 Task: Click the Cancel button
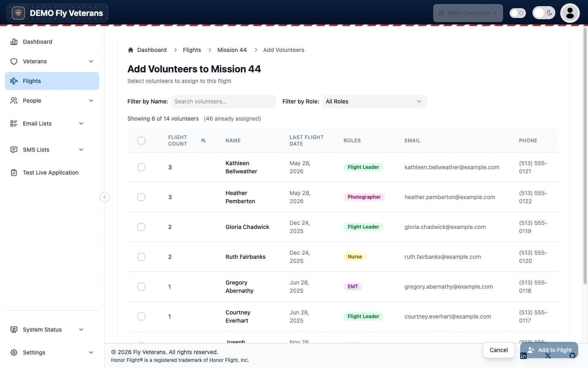tap(499, 350)
